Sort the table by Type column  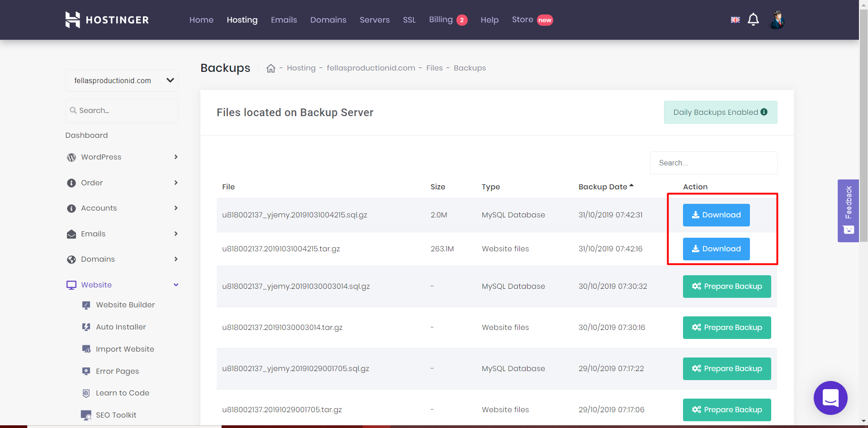tap(491, 187)
